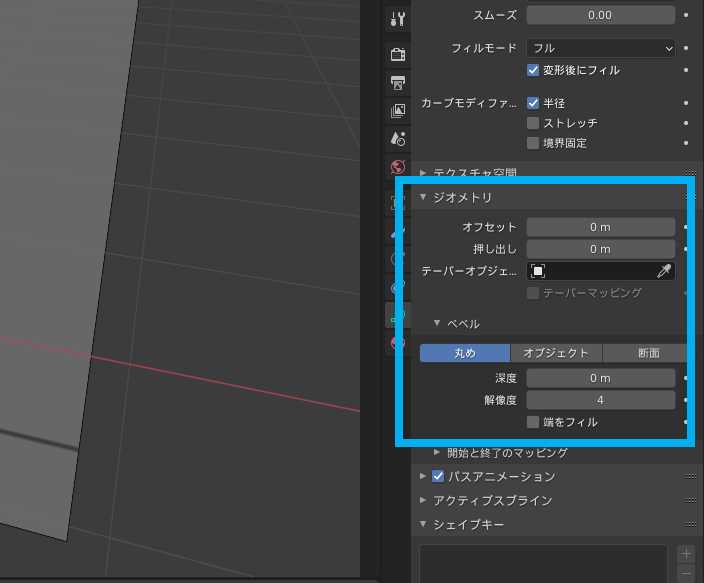Select the オブジェクト bevel mode
704x583 pixels.
[x=556, y=353]
